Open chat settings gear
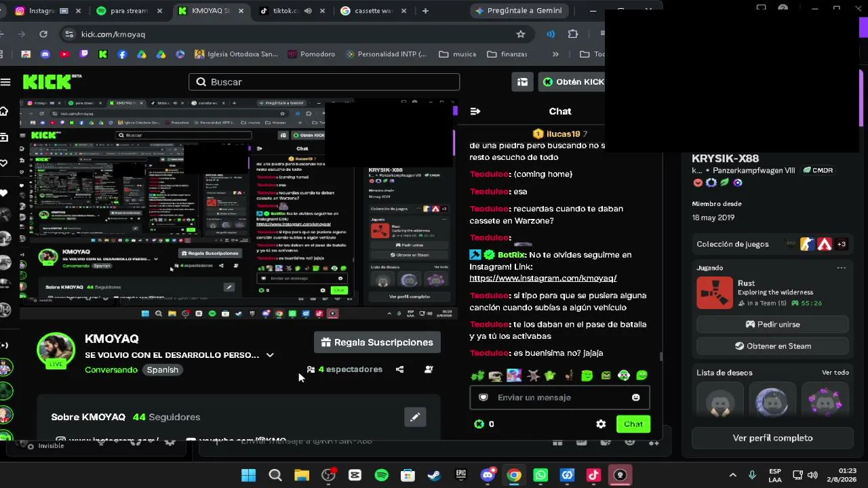 click(601, 424)
